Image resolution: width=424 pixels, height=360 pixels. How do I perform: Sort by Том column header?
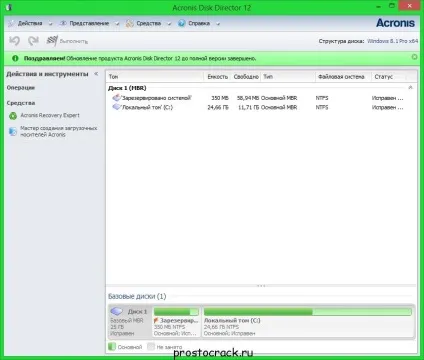155,77
